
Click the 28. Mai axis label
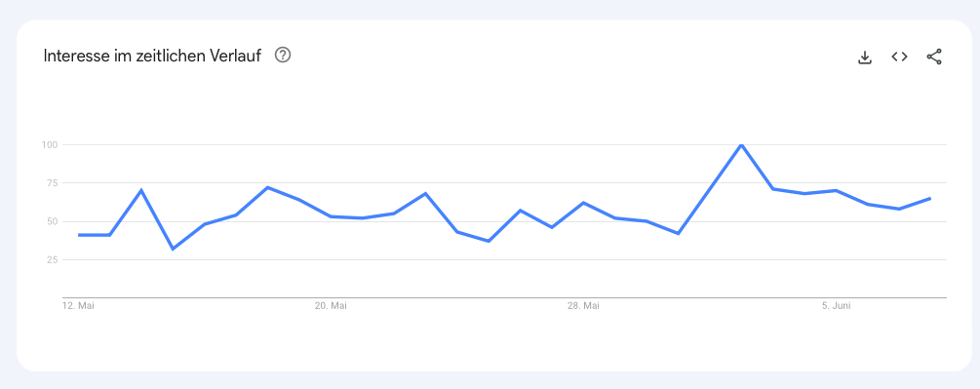click(583, 306)
